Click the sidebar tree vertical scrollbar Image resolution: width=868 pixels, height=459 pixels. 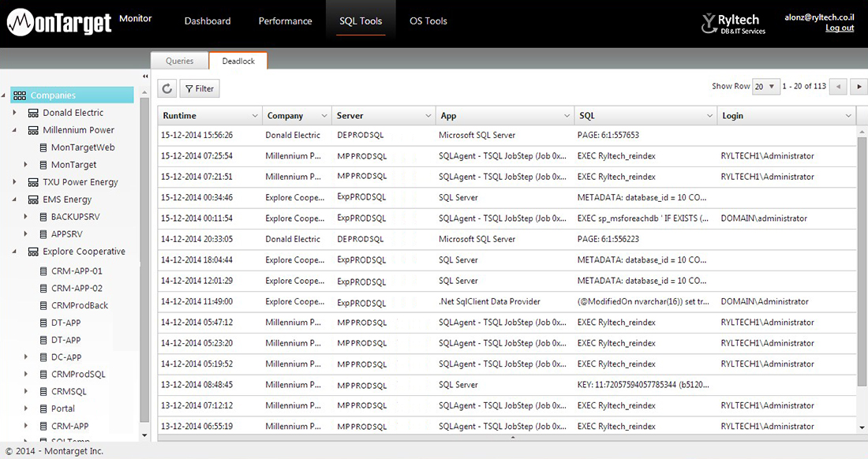click(144, 260)
